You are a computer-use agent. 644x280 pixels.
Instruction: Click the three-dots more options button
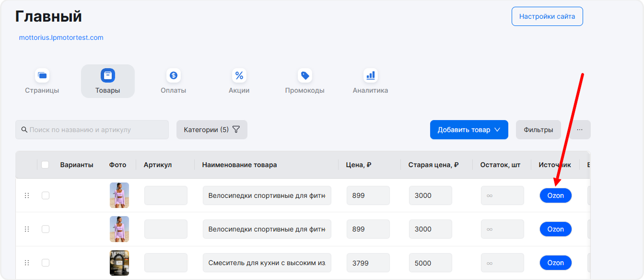(x=580, y=130)
